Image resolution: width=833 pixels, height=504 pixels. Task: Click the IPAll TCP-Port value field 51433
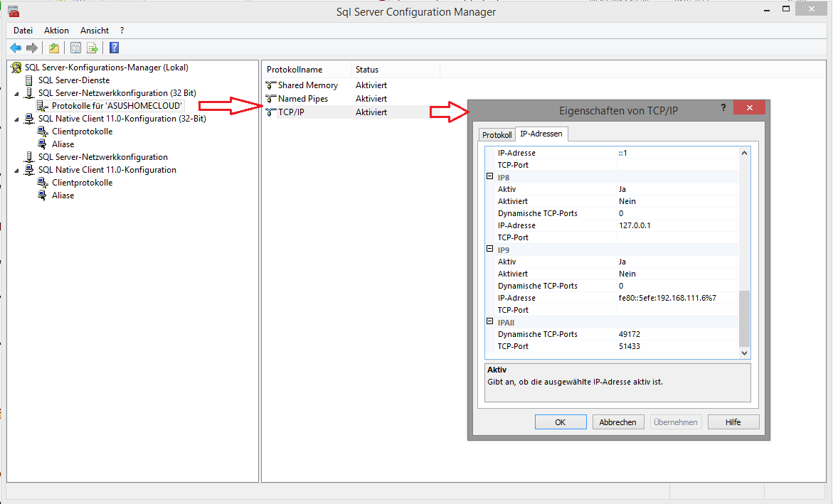tap(676, 346)
